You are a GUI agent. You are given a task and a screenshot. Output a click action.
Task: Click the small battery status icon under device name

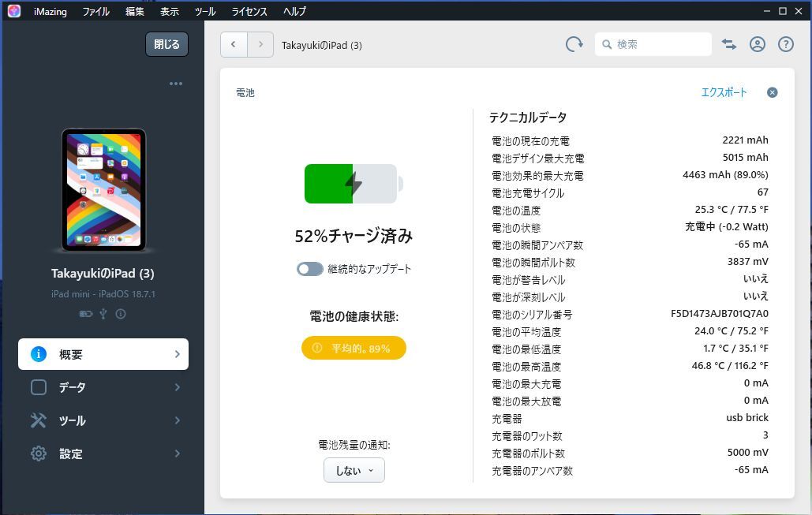click(86, 314)
